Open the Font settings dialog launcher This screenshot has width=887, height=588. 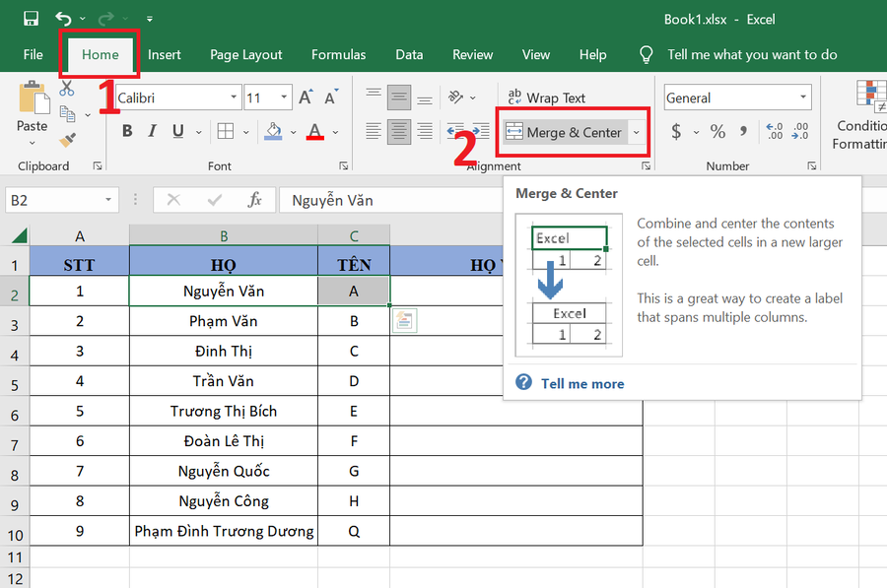coord(344,165)
